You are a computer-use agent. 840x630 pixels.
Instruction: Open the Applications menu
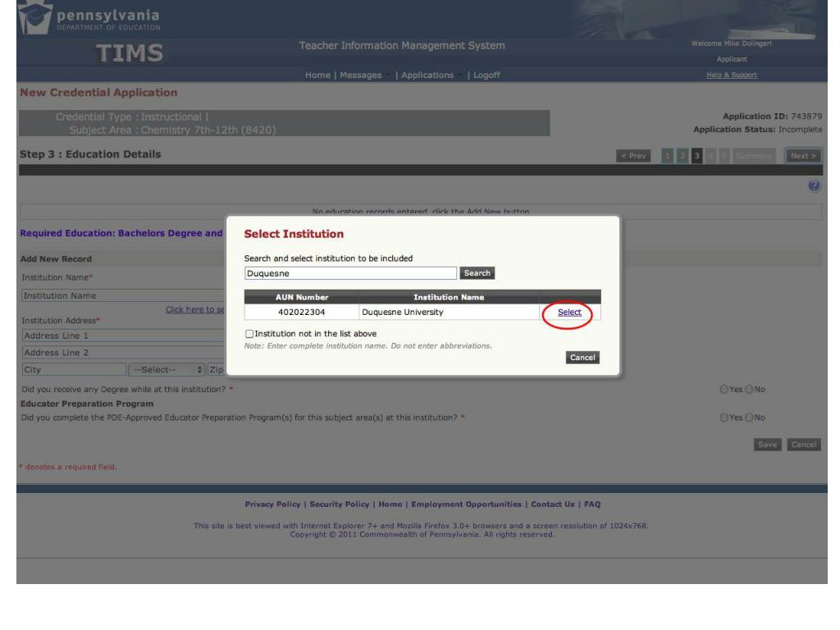(x=427, y=75)
